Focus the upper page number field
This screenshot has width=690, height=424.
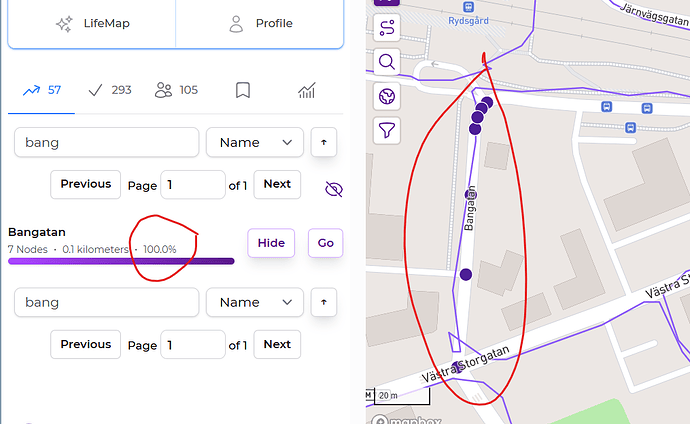[x=193, y=185]
